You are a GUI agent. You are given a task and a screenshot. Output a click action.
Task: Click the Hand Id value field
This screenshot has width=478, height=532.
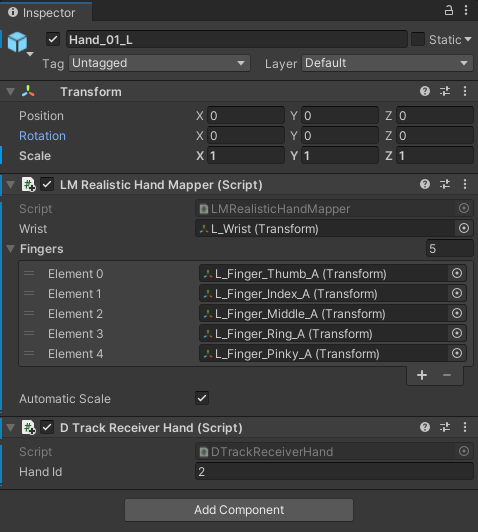(334, 471)
